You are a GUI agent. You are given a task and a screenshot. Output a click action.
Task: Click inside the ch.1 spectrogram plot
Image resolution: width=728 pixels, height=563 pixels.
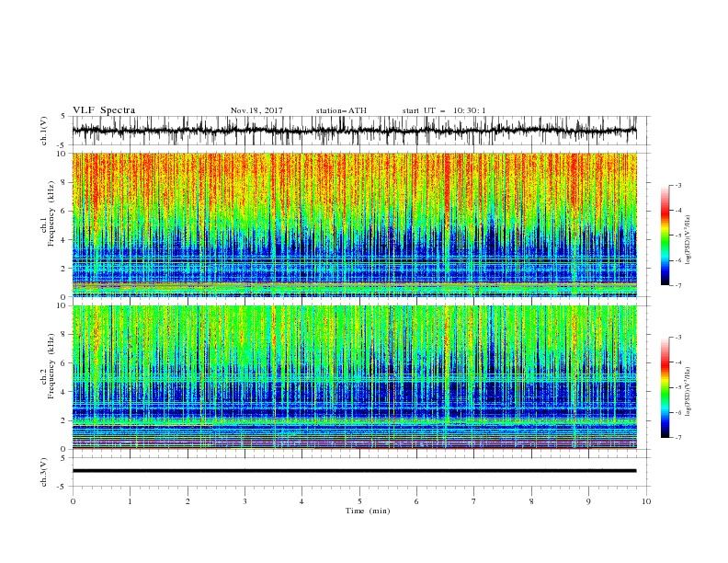[354, 224]
